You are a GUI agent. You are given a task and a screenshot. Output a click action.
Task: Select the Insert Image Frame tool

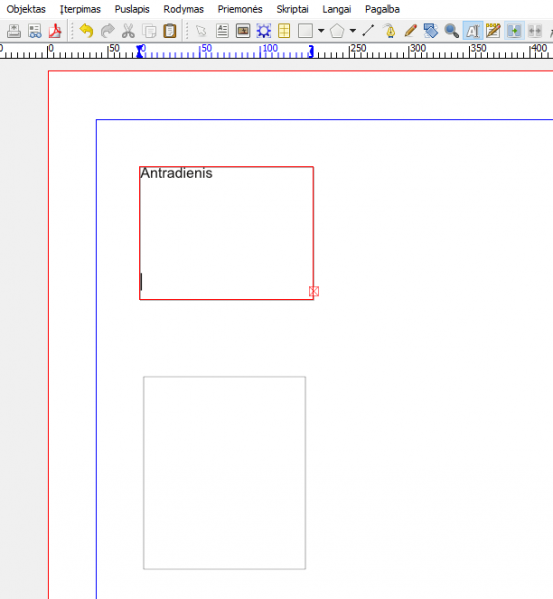(x=243, y=31)
